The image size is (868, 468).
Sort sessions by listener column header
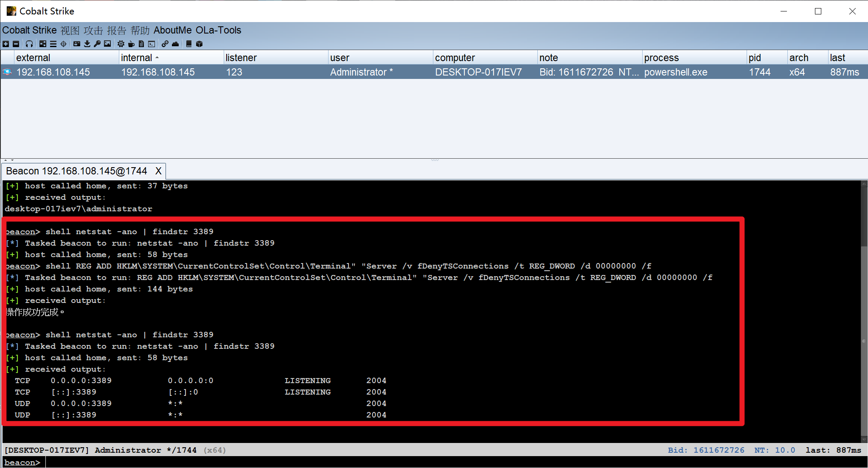pyautogui.click(x=276, y=58)
